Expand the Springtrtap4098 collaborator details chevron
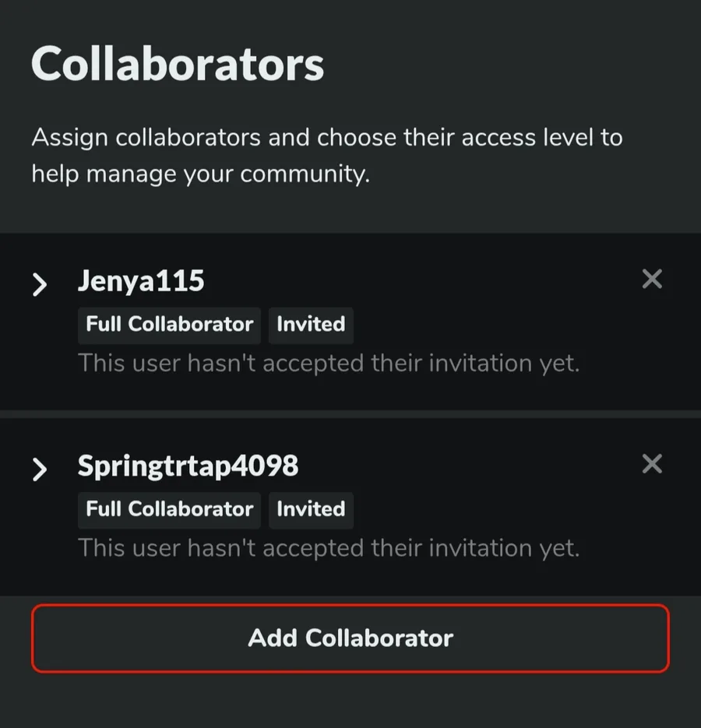 pyautogui.click(x=40, y=470)
